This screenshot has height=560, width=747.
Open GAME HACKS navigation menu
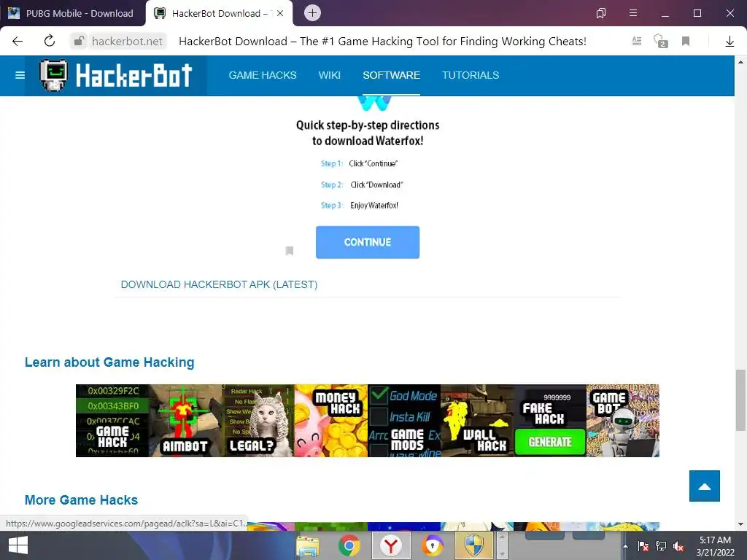tap(263, 75)
